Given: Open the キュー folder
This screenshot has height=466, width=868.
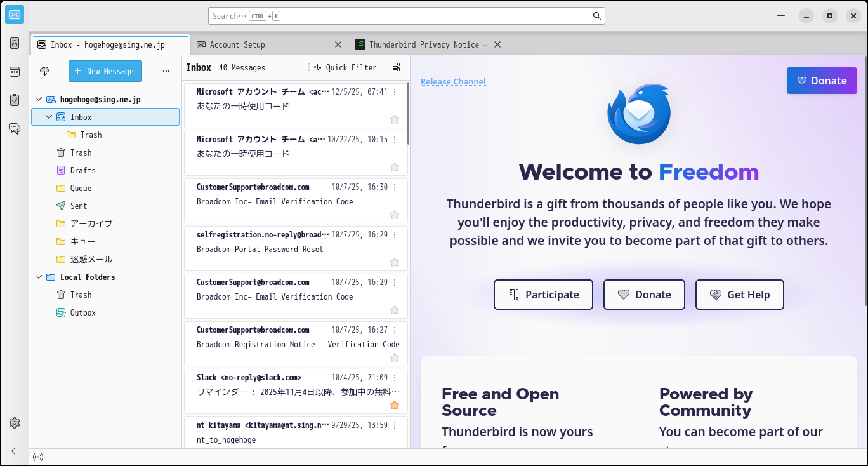Looking at the screenshot, I should pos(105,241).
